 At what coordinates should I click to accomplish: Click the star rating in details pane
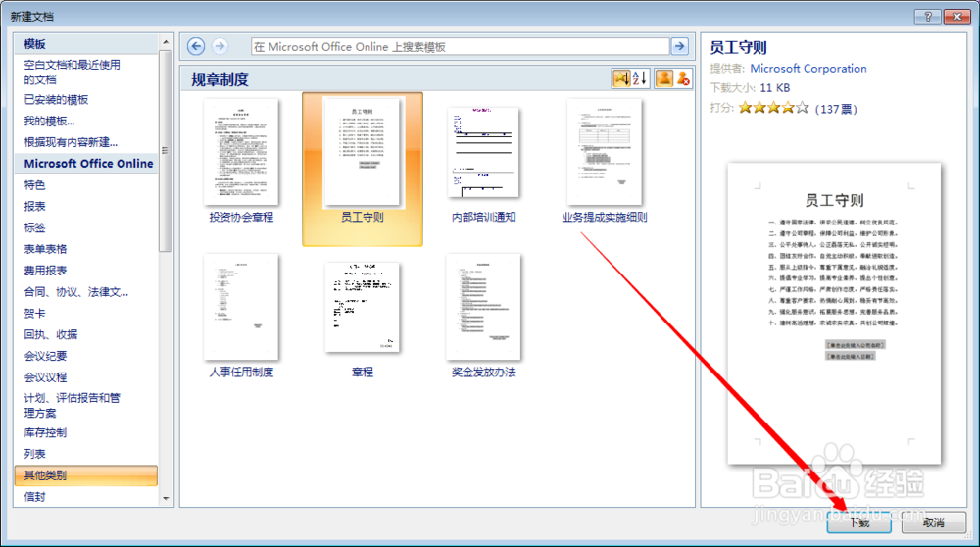774,108
